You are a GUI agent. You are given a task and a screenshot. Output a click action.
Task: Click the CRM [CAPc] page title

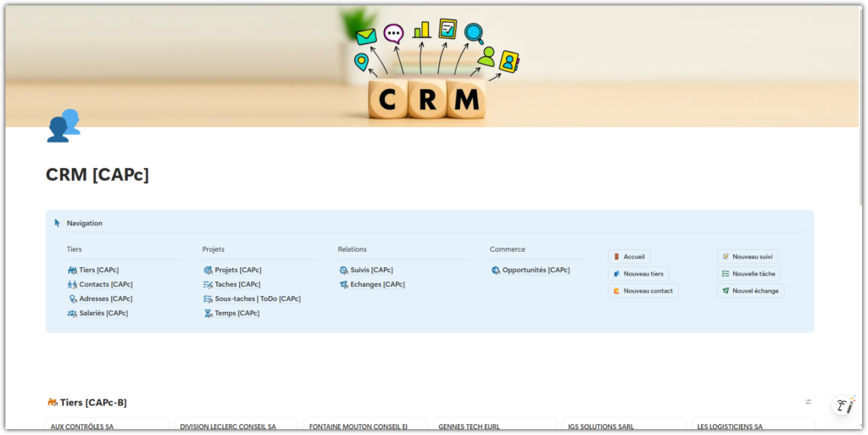(97, 175)
